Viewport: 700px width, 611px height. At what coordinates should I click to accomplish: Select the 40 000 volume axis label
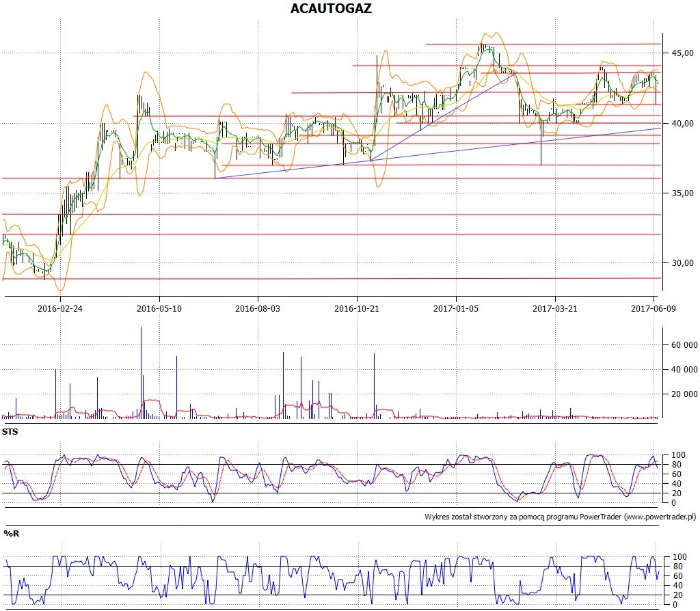[684, 370]
